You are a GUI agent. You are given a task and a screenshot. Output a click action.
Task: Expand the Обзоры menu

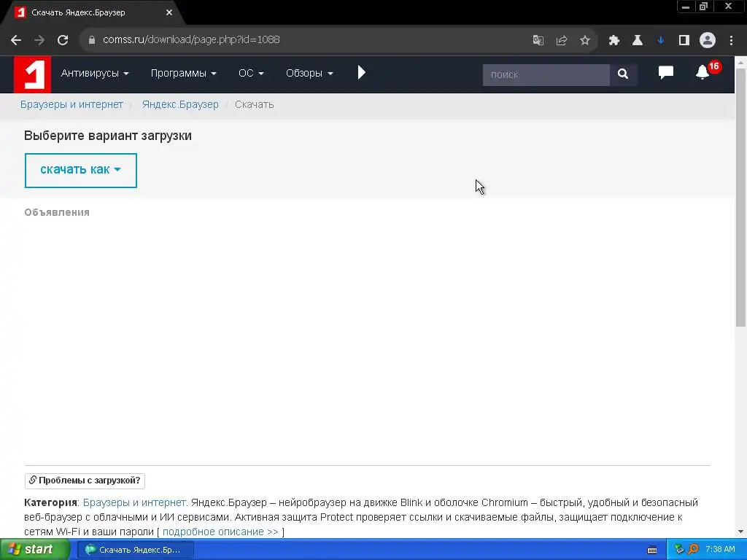[309, 74]
